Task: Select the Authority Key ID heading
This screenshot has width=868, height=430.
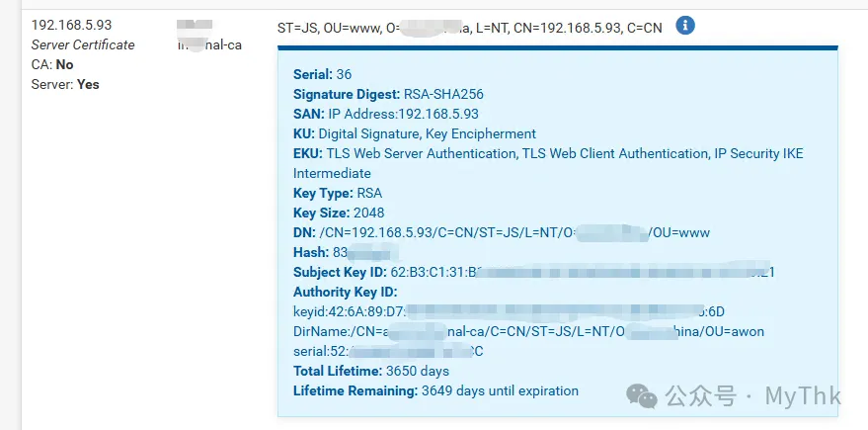Action: [346, 292]
